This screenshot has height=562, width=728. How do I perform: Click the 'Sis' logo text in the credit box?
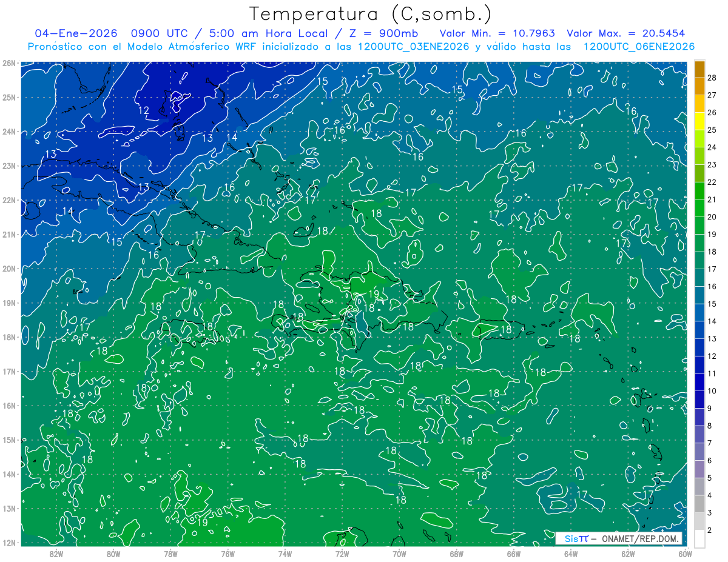point(570,538)
